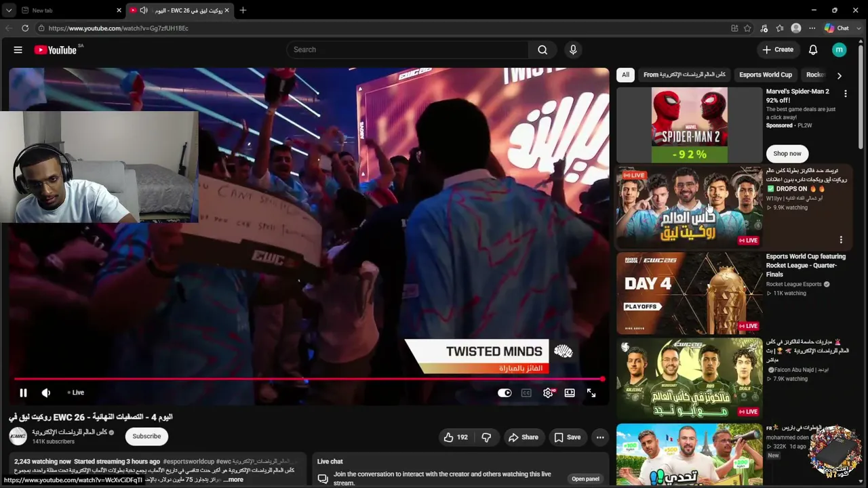Open a new browser tab
This screenshot has width=868, height=488.
243,10
